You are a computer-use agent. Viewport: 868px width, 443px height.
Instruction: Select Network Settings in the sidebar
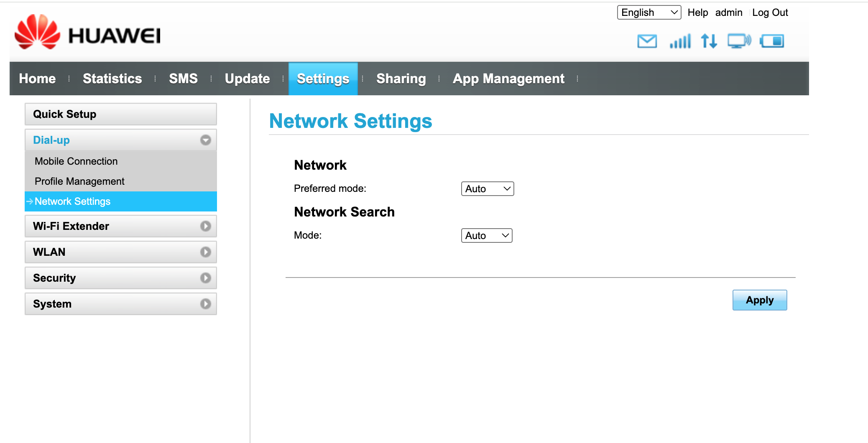pos(121,201)
